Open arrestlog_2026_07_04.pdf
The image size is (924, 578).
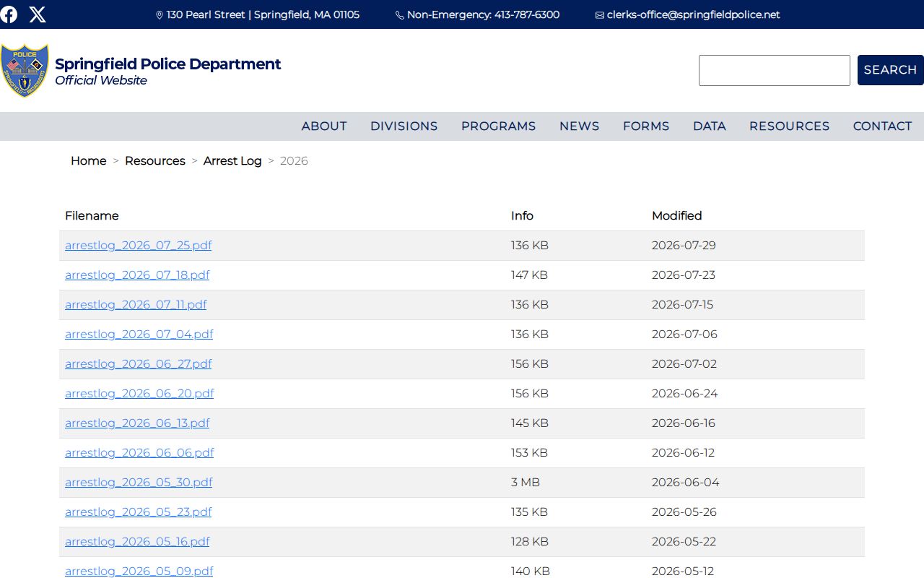pyautogui.click(x=139, y=335)
